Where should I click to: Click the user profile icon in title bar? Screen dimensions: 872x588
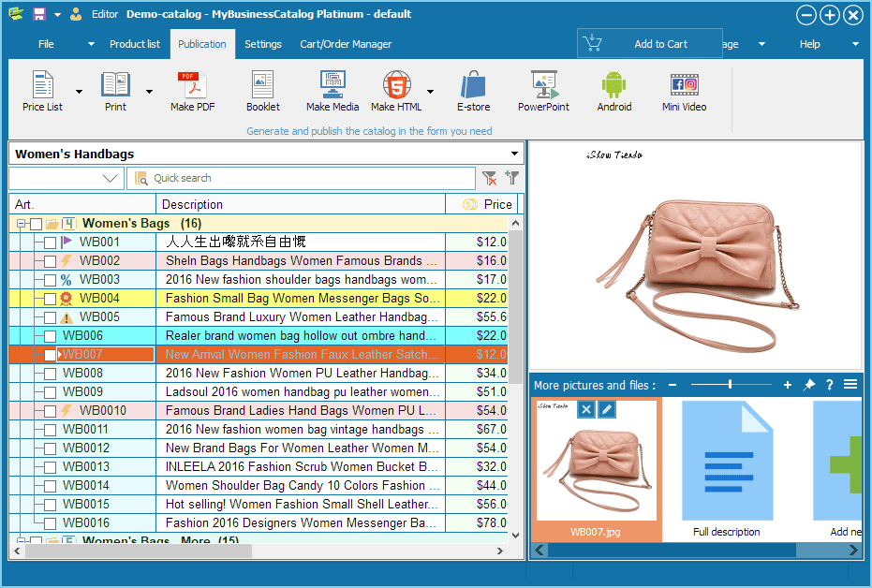coord(76,14)
